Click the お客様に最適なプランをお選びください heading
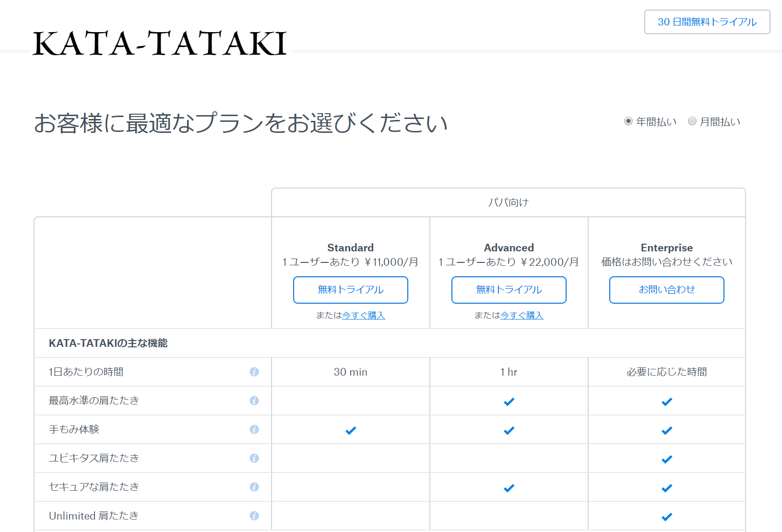 point(241,123)
